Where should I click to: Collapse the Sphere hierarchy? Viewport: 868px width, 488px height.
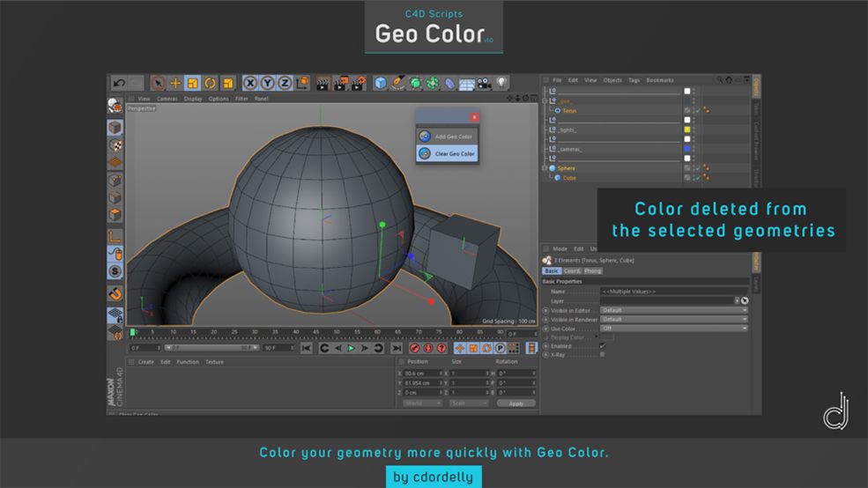click(545, 168)
